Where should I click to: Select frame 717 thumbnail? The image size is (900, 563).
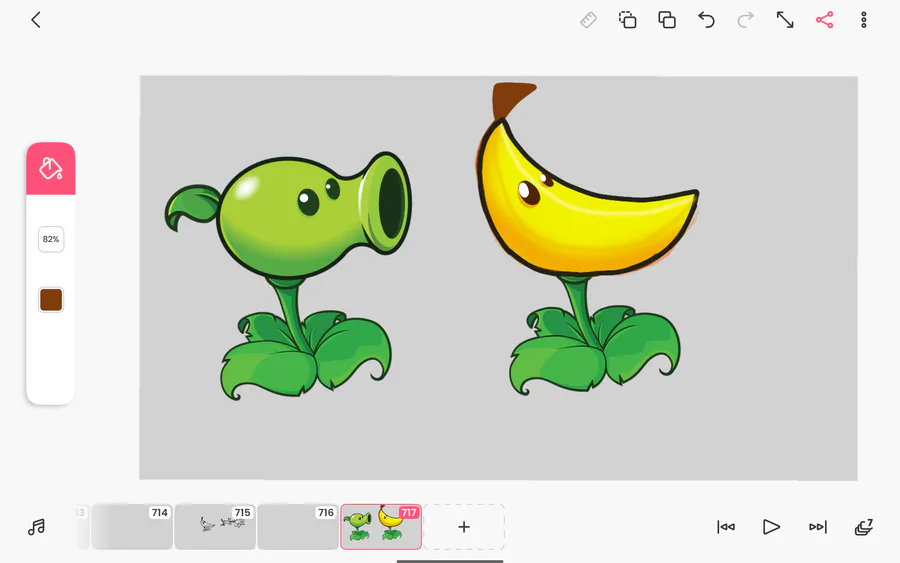(x=381, y=527)
